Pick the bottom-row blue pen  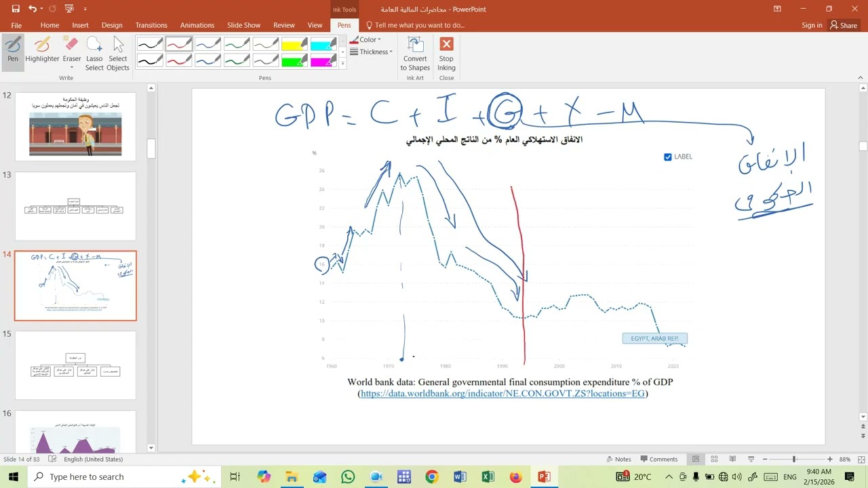coord(208,60)
